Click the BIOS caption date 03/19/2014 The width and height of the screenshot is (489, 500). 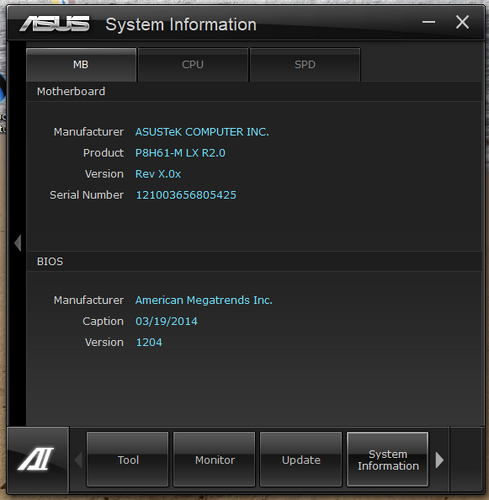[x=166, y=321]
